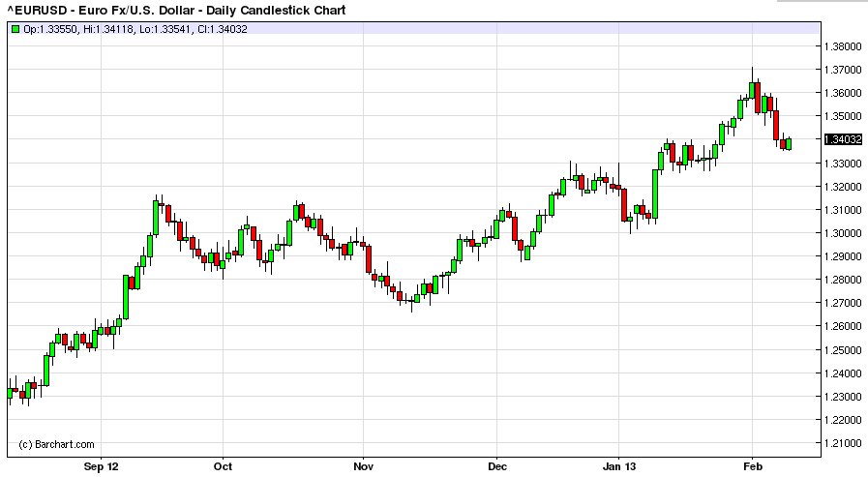Click the 1.22000 price axis label

pos(843,420)
